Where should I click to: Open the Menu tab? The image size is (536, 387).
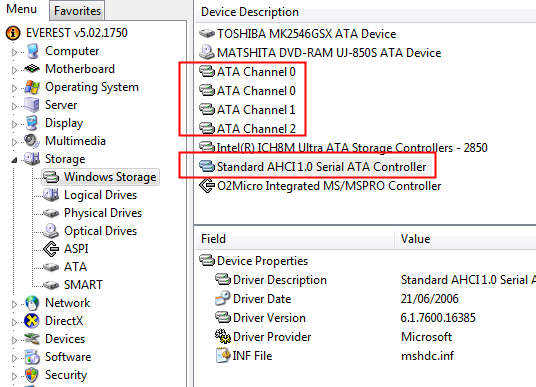[21, 9]
